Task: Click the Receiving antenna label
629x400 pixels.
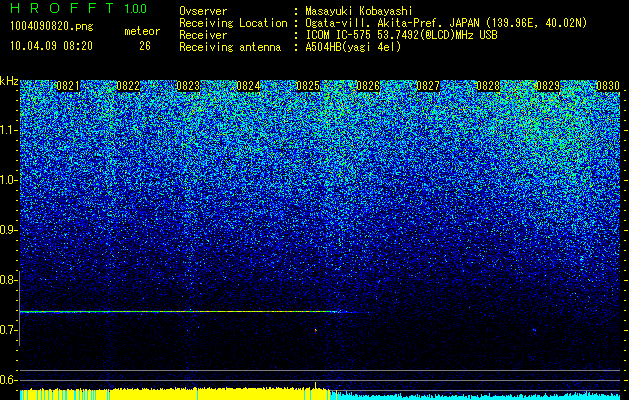Action: pos(230,47)
